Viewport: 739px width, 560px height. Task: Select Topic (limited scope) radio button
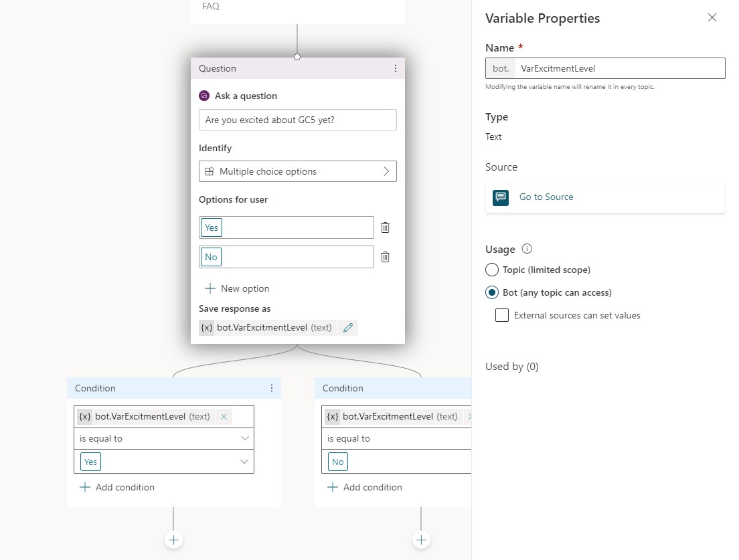click(x=491, y=270)
